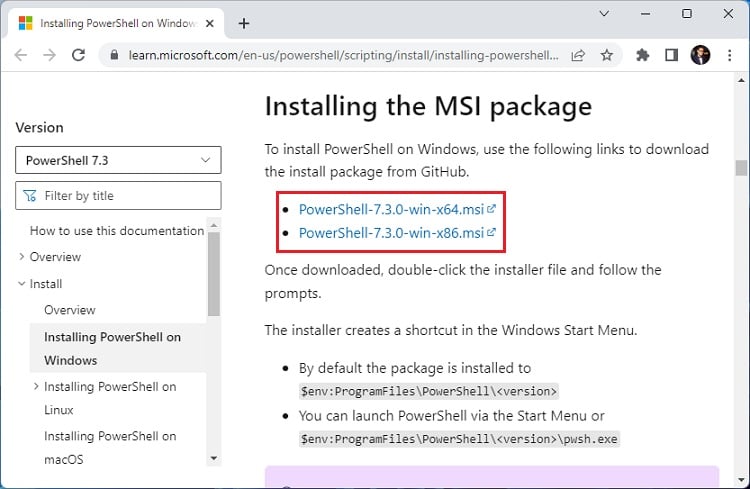
Task: Click the Installing the MSI package heading
Action: 428,106
